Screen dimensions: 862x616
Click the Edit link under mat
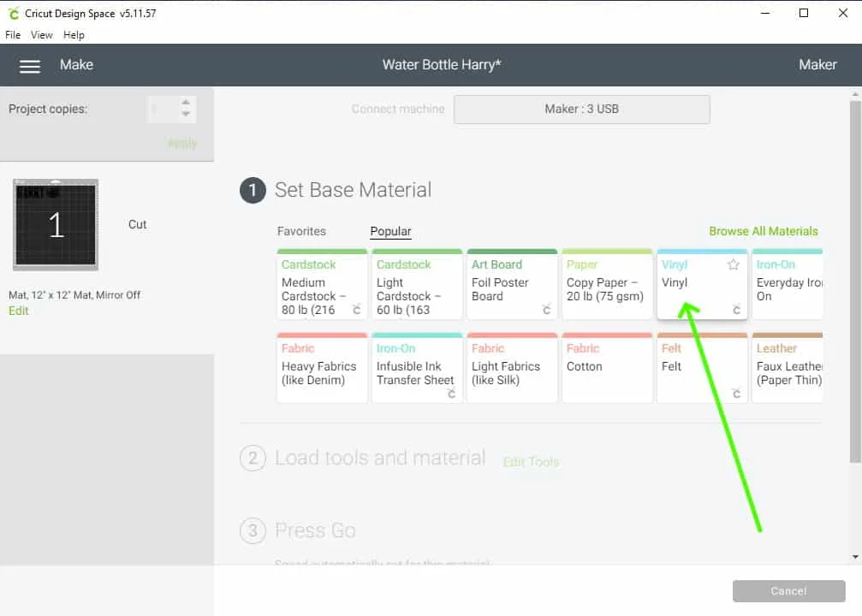point(18,311)
